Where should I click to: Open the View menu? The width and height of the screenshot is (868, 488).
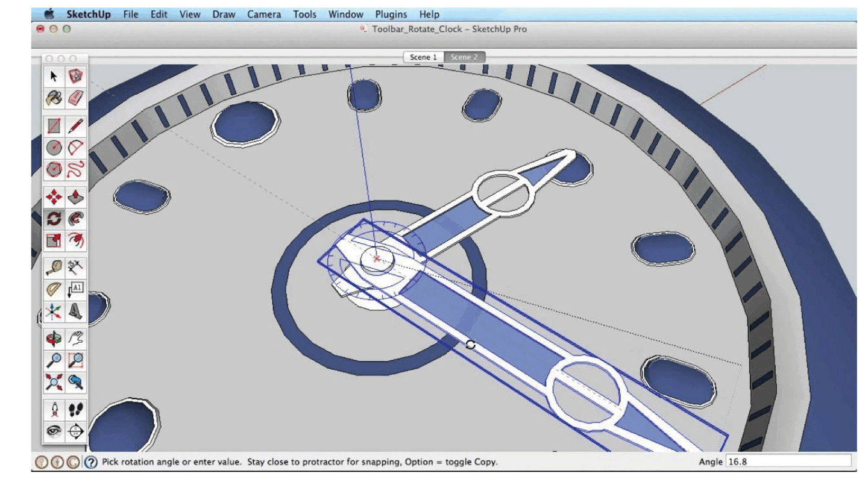click(190, 14)
